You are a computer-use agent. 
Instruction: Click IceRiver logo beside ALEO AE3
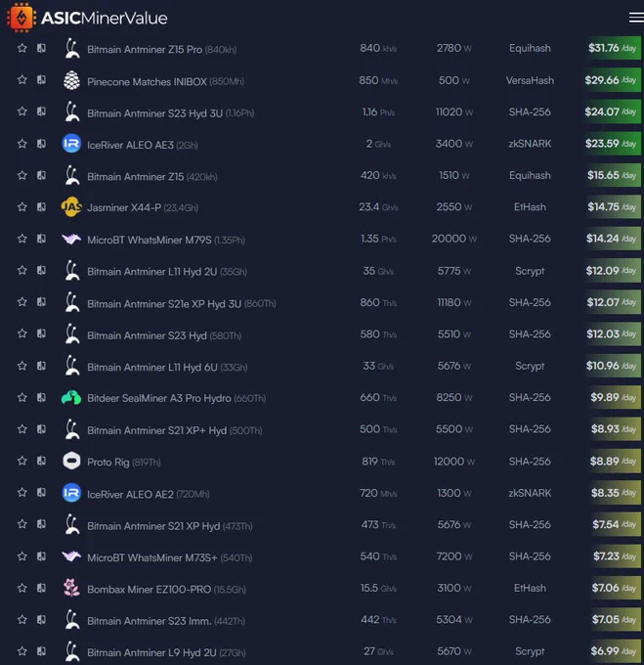(x=71, y=144)
